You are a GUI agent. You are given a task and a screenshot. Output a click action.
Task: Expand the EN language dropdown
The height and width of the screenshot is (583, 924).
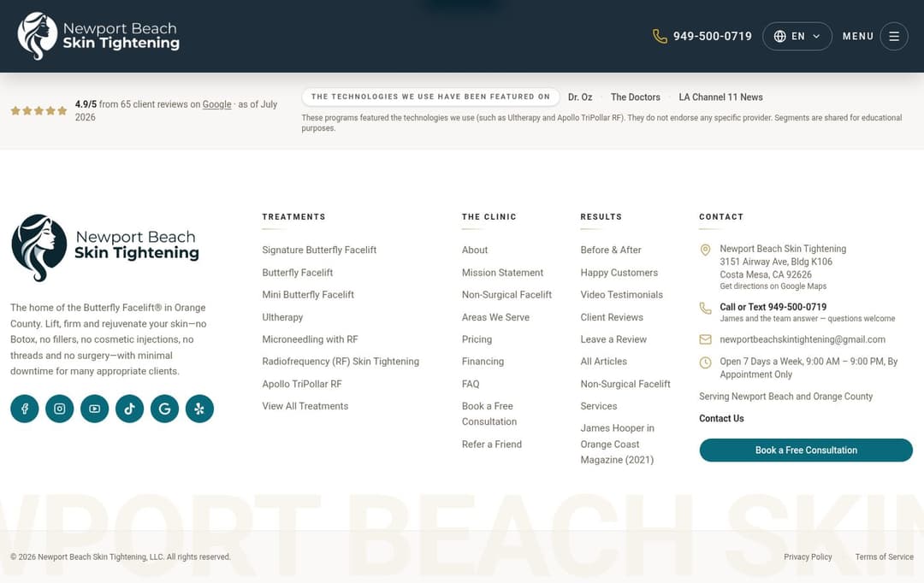click(797, 36)
